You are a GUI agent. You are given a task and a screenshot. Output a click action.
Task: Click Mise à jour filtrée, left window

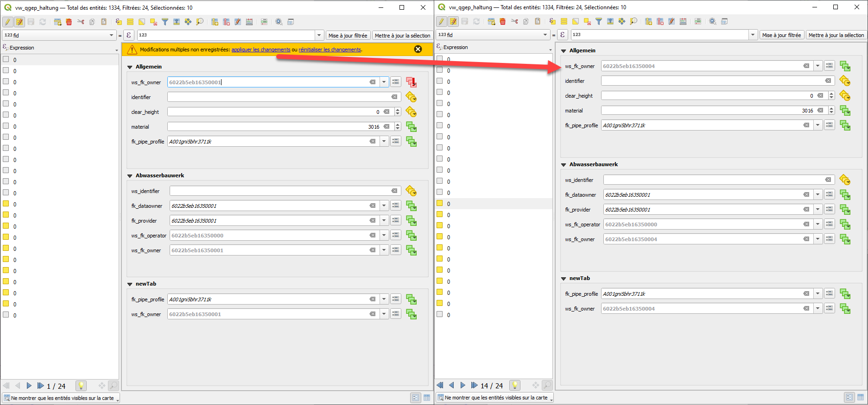(348, 35)
